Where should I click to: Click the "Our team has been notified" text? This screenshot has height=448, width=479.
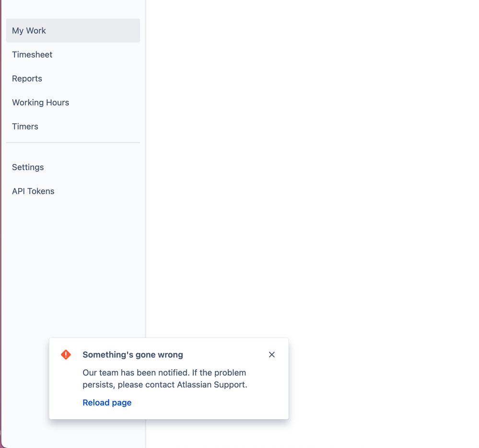pos(129,373)
